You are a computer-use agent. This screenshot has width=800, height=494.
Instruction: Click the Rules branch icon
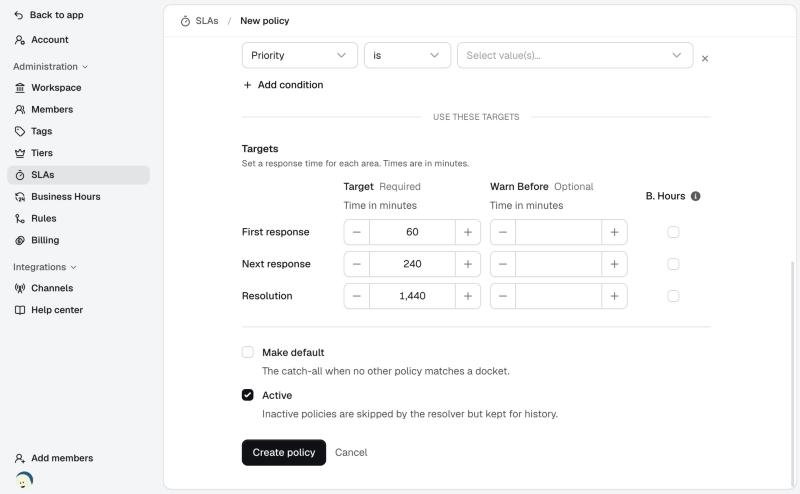[20, 218]
